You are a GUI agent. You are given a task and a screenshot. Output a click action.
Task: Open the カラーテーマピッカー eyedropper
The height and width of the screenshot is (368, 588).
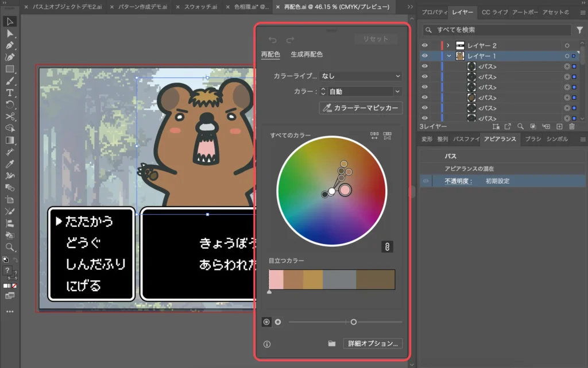pyautogui.click(x=361, y=108)
